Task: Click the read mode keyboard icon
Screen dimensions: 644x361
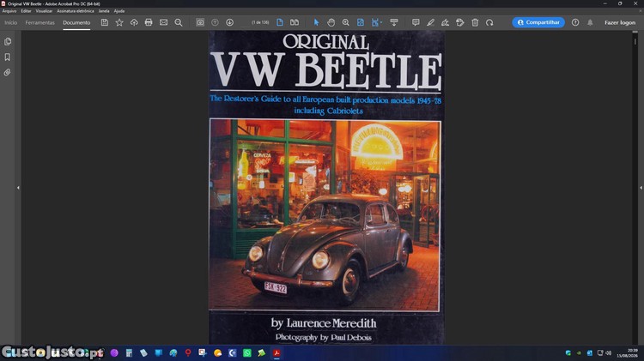Action: 394,22
